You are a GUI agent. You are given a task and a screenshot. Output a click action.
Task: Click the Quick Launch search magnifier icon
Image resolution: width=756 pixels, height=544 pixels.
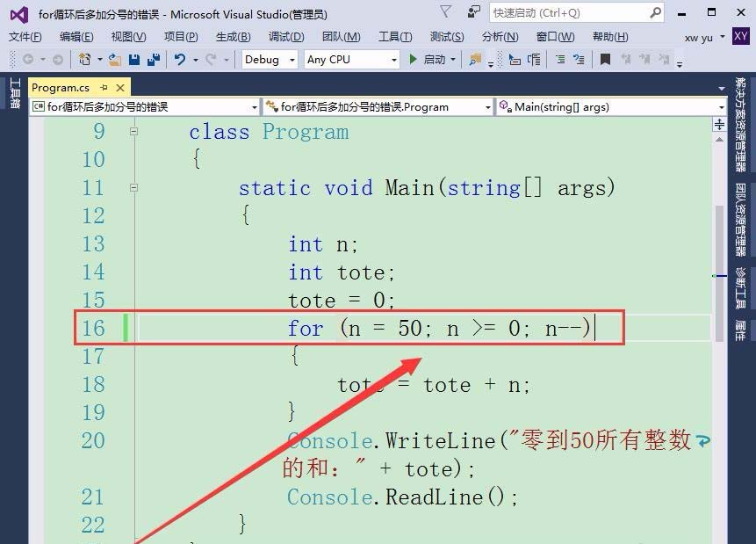pos(655,12)
